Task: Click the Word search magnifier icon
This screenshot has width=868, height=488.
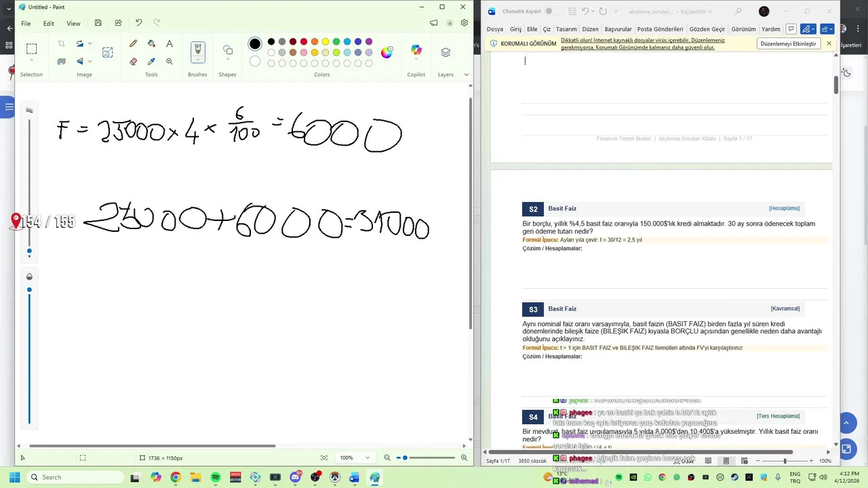Action: (x=738, y=11)
